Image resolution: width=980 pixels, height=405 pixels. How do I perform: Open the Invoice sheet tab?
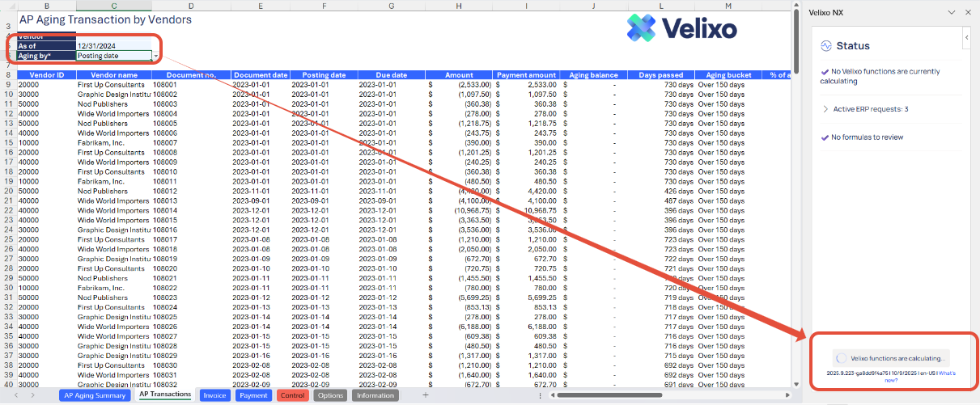coord(214,395)
